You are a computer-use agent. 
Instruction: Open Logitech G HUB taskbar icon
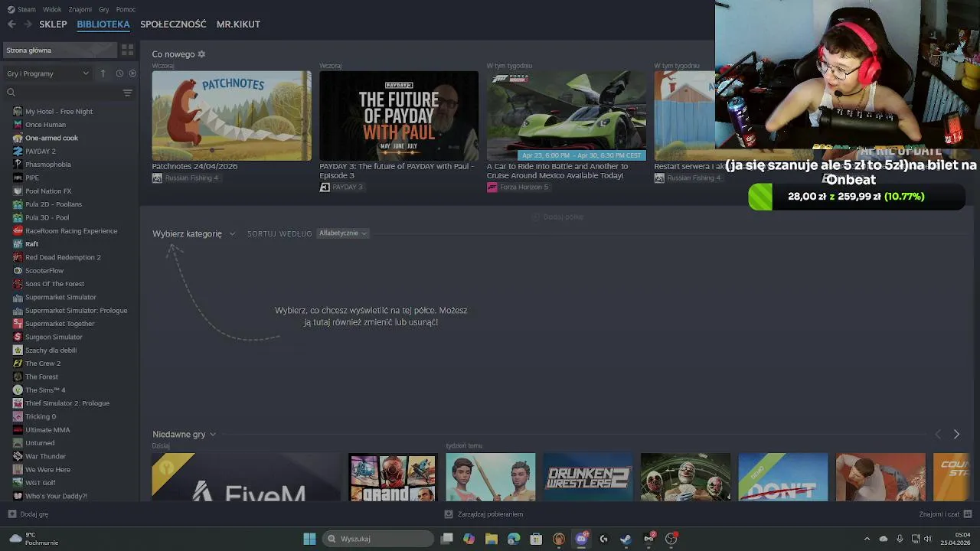tap(603, 539)
